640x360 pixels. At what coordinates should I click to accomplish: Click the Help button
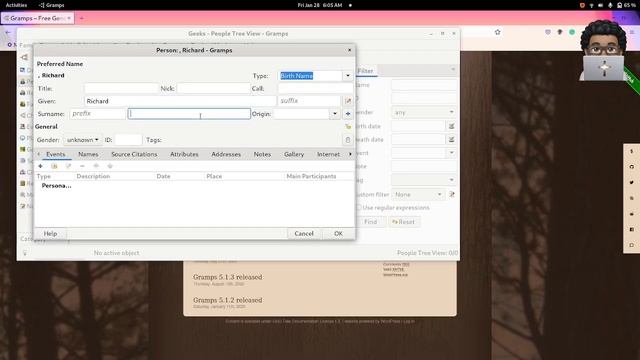(50, 233)
